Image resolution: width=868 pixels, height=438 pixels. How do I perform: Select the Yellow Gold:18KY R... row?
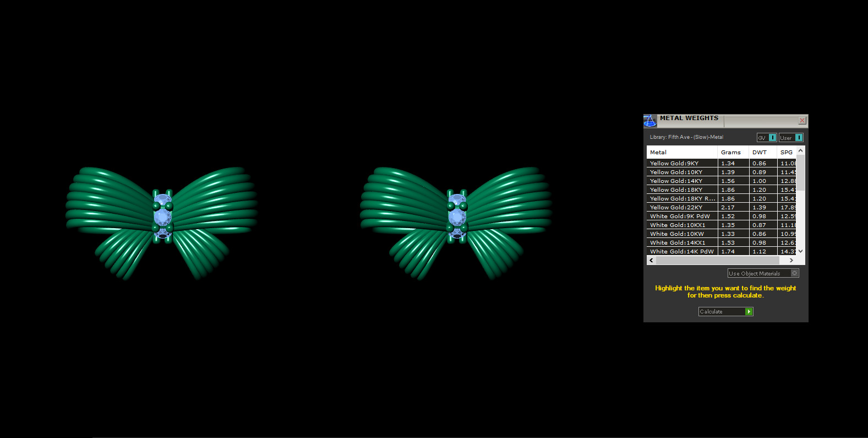pyautogui.click(x=722, y=198)
